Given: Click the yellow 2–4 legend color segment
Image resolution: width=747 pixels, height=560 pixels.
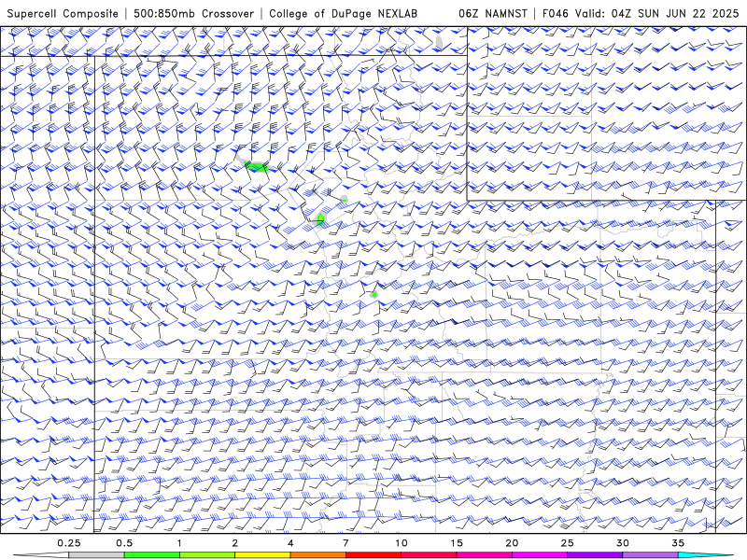Looking at the screenshot, I should click(262, 555).
